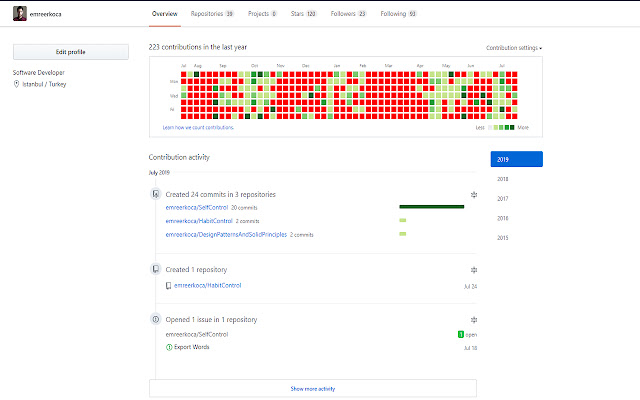The height and width of the screenshot is (400, 640).
Task: Click the 223 contributions in the last year heading
Action: coord(198,47)
